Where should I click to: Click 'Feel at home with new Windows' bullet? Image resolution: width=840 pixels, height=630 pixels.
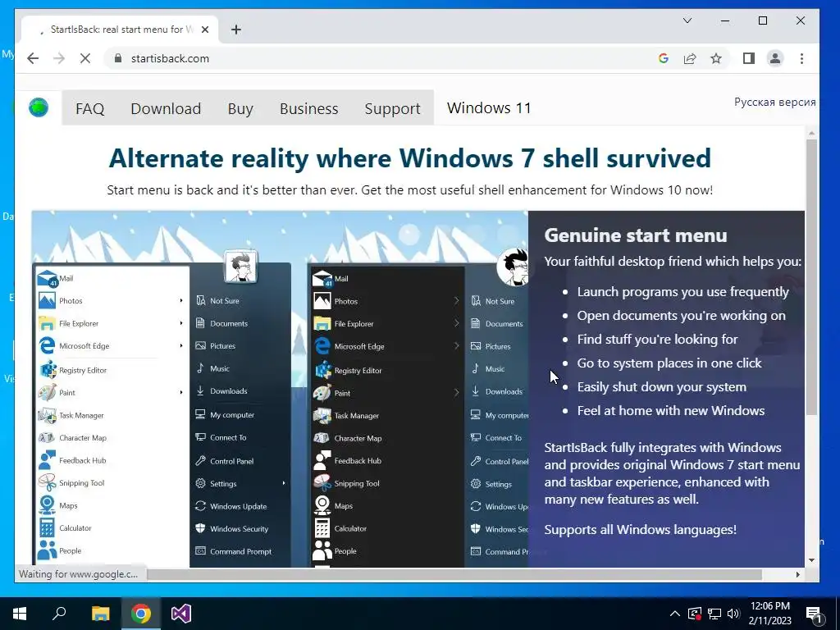(671, 411)
